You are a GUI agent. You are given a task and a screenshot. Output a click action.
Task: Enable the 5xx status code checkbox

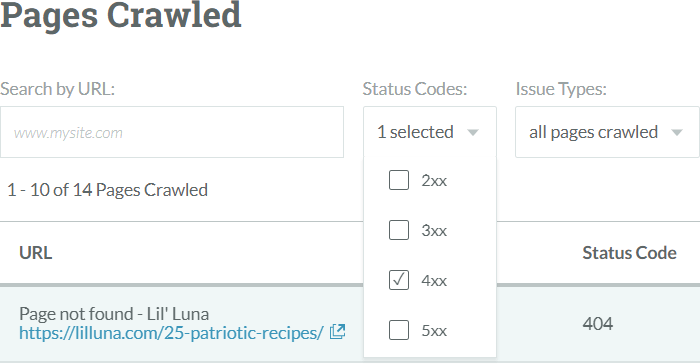(x=399, y=330)
